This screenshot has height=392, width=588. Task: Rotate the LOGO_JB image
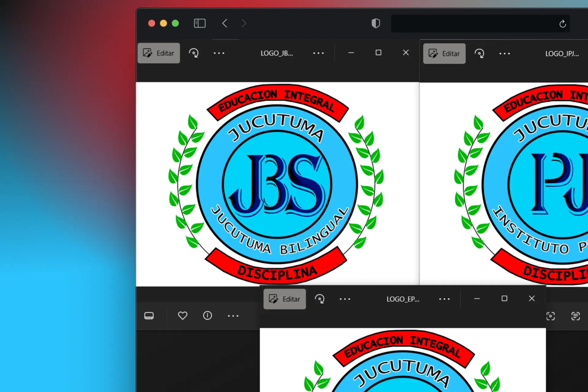click(194, 53)
